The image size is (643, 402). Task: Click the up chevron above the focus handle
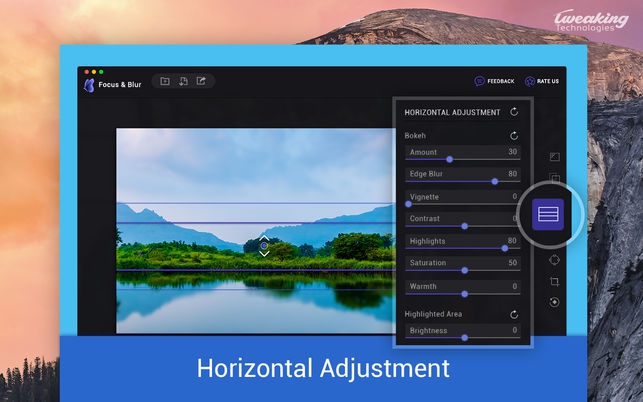264,238
